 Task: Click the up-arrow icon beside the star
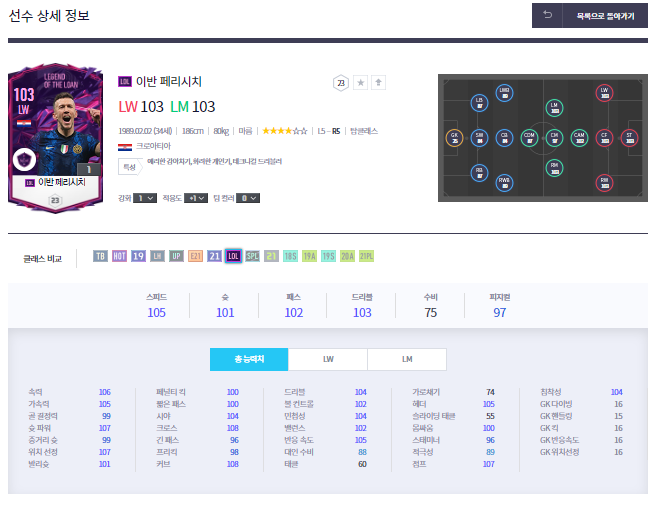[x=379, y=83]
